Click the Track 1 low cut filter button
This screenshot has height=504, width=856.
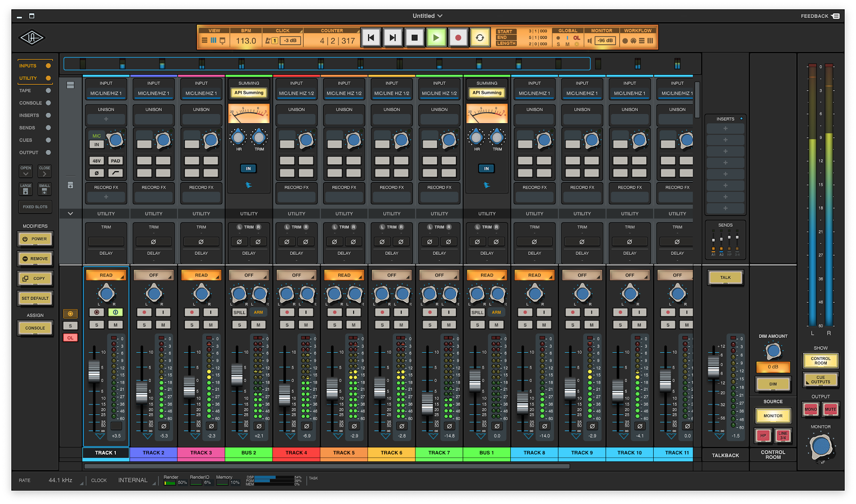pyautogui.click(x=116, y=173)
